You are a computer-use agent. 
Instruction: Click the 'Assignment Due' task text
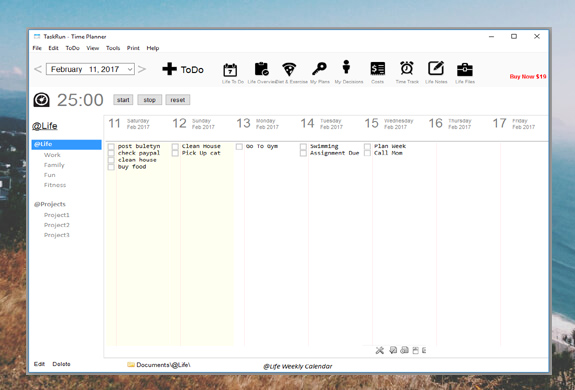tap(334, 153)
